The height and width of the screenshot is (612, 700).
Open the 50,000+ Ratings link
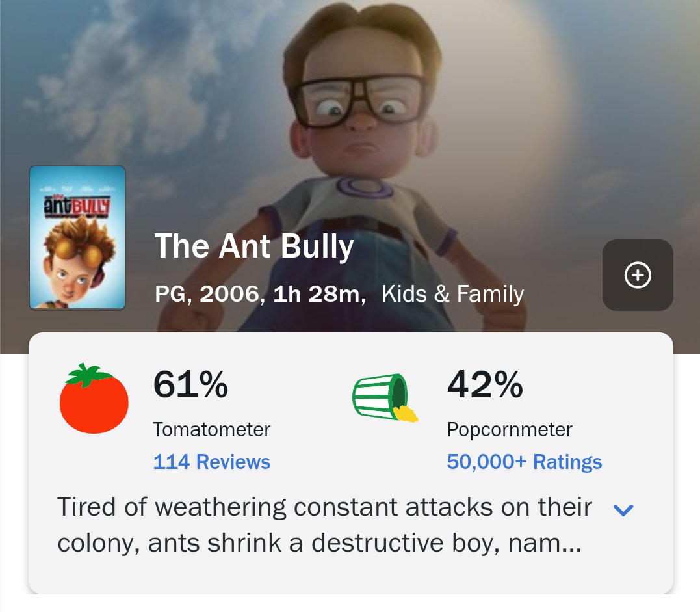click(524, 462)
